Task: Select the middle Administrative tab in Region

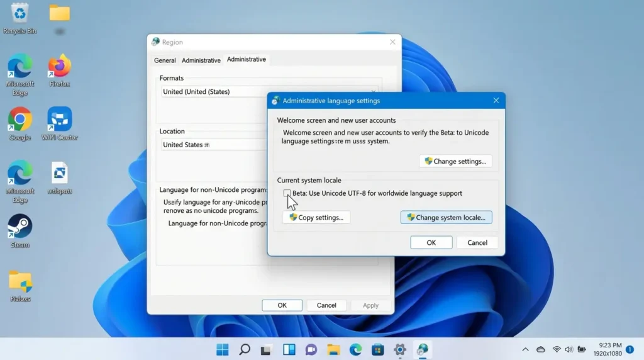Action: pos(201,60)
